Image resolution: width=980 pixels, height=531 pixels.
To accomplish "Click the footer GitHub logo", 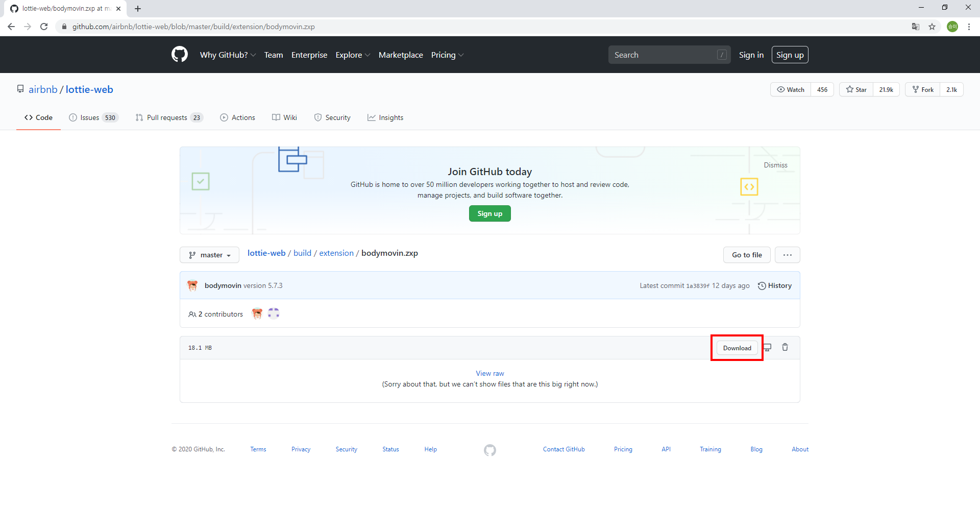I will coord(490,450).
